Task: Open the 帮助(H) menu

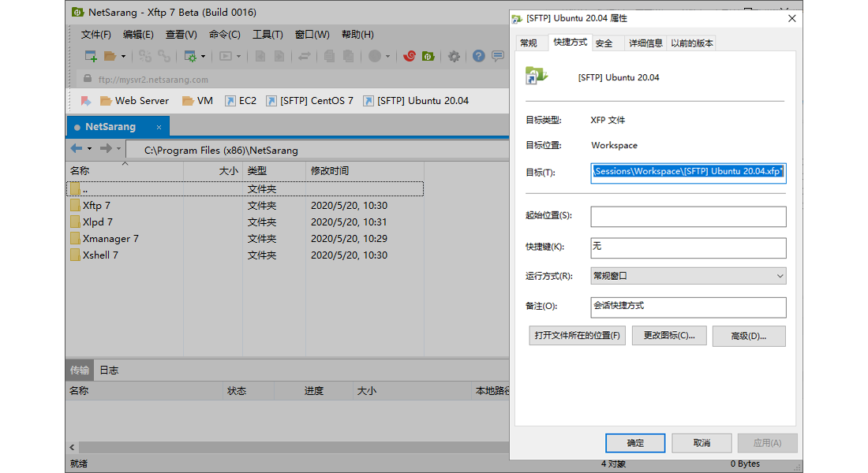Action: (x=357, y=35)
